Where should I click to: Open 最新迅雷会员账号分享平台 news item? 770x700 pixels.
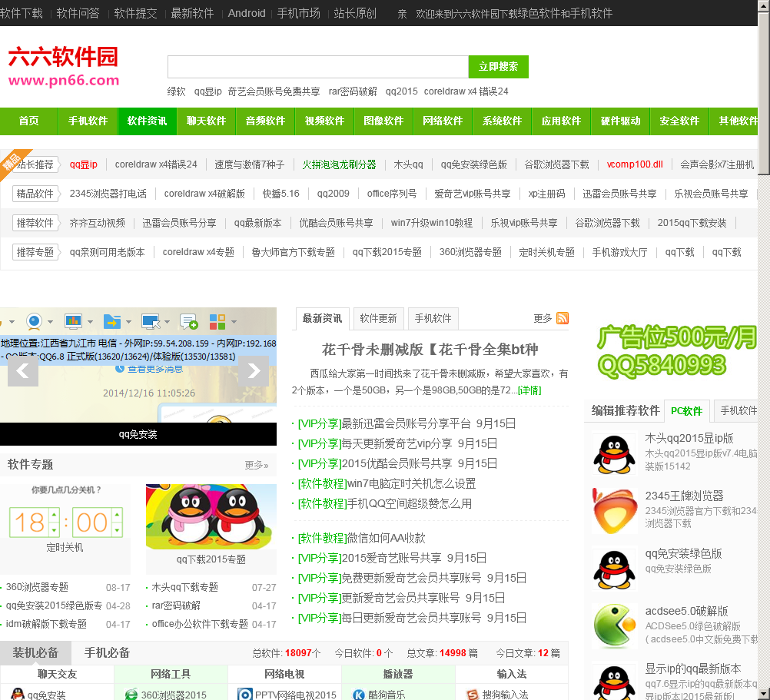[407, 423]
